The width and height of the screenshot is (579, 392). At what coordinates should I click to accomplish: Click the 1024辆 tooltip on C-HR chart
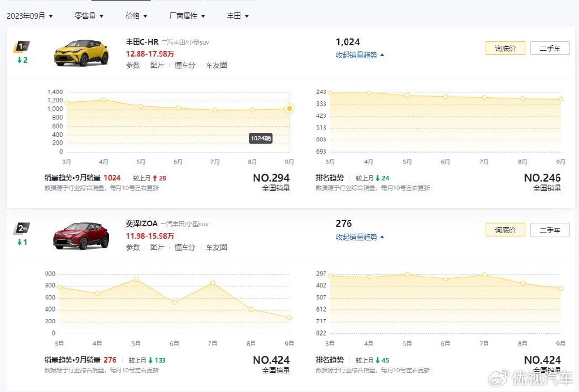pos(261,138)
